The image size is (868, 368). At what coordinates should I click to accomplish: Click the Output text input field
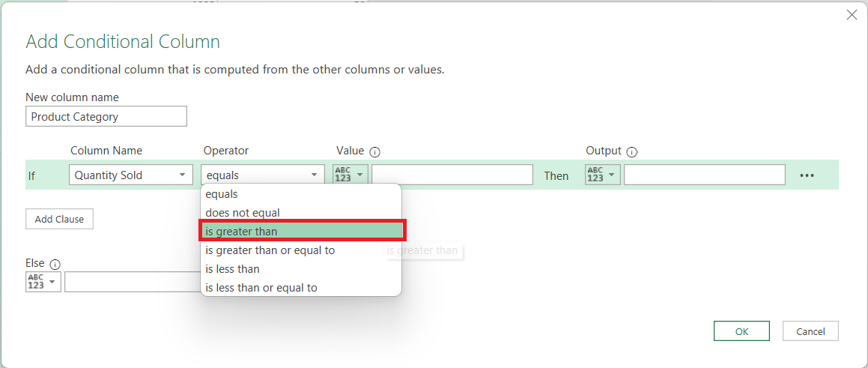click(705, 175)
